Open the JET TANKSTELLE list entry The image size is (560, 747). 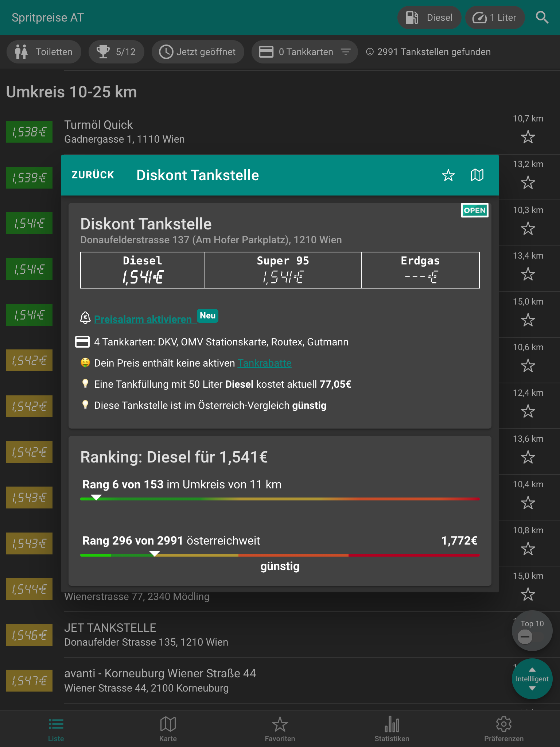280,635
